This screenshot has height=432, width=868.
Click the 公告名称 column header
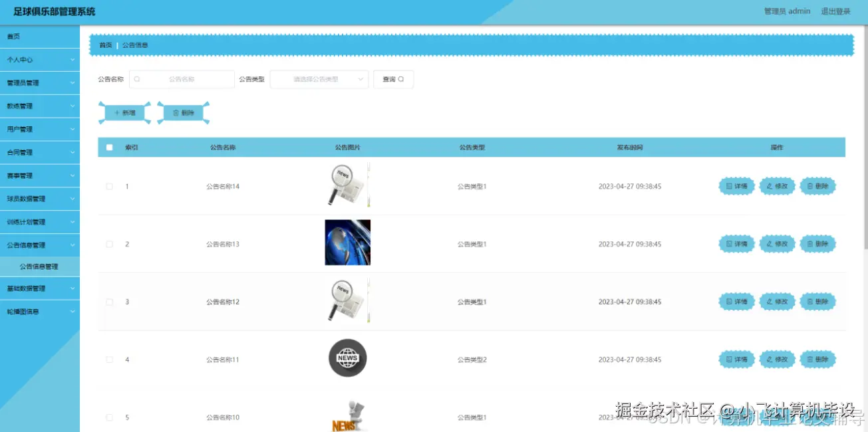click(223, 148)
